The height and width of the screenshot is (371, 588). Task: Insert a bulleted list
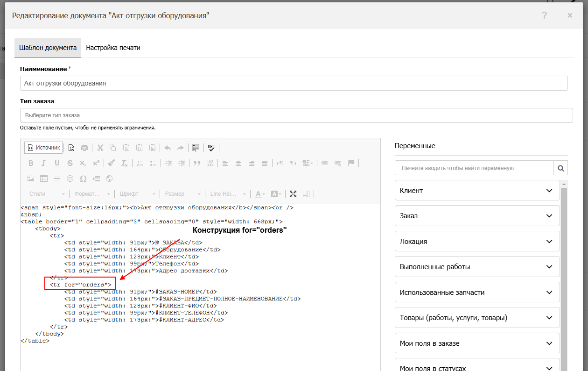pos(153,163)
